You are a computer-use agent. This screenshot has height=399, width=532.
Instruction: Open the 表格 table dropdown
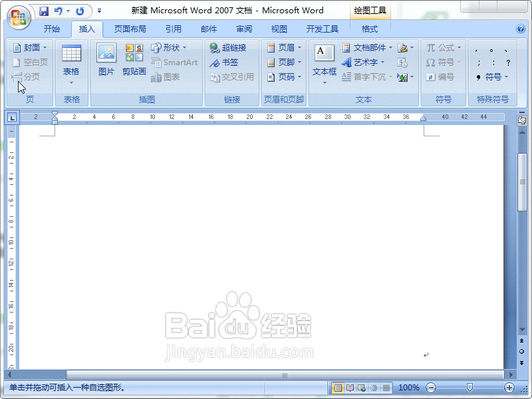pos(71,65)
